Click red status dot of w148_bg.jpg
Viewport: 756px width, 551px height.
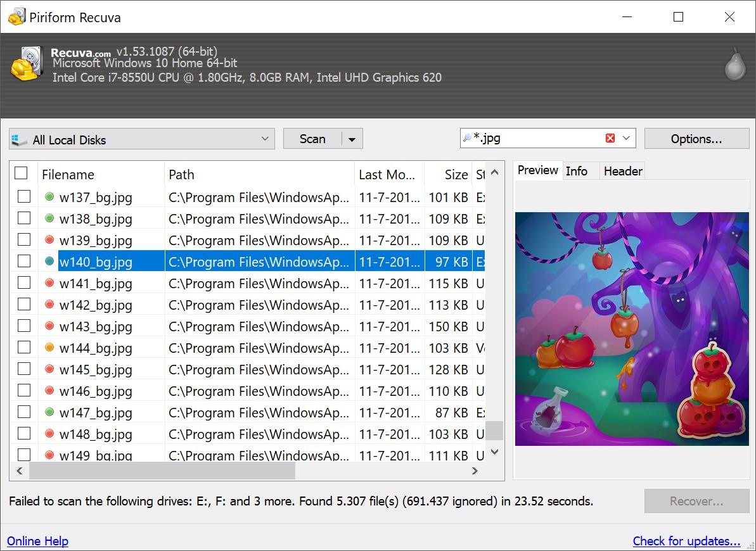(x=49, y=433)
